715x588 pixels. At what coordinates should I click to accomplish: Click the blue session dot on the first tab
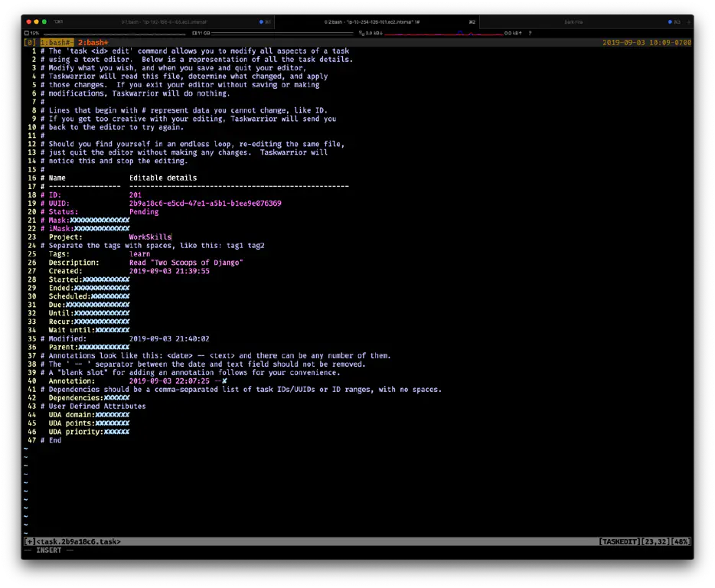[263, 21]
